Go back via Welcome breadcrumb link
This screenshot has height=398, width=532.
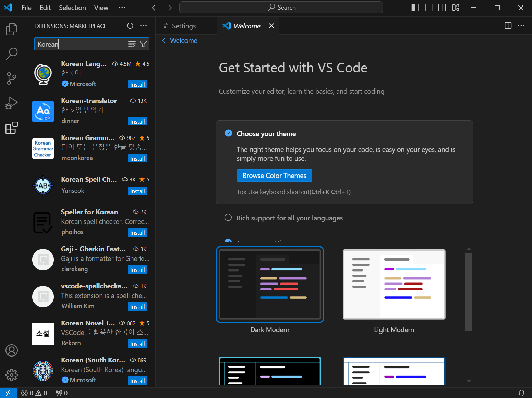click(180, 40)
